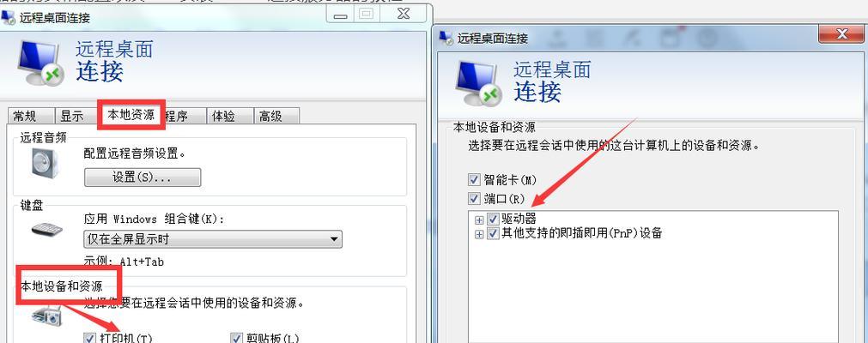The width and height of the screenshot is (868, 343).
Task: Open the 仅在全屏显示时 dropdown
Action: (x=213, y=239)
